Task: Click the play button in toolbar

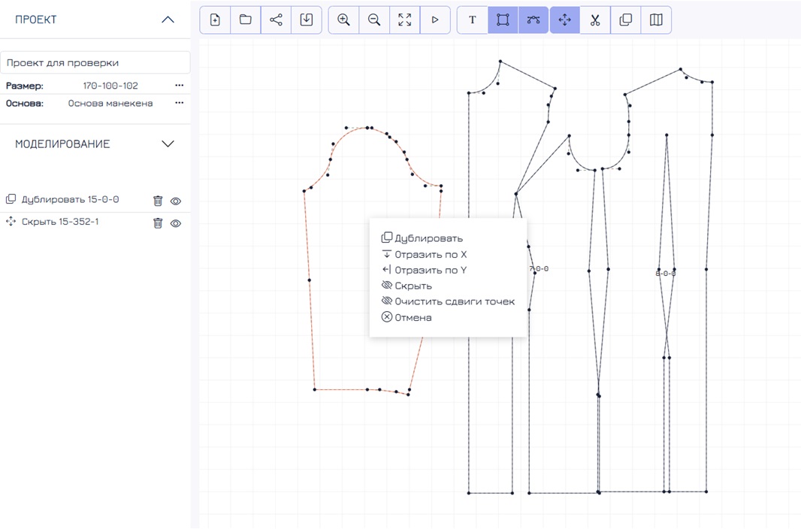Action: point(435,20)
